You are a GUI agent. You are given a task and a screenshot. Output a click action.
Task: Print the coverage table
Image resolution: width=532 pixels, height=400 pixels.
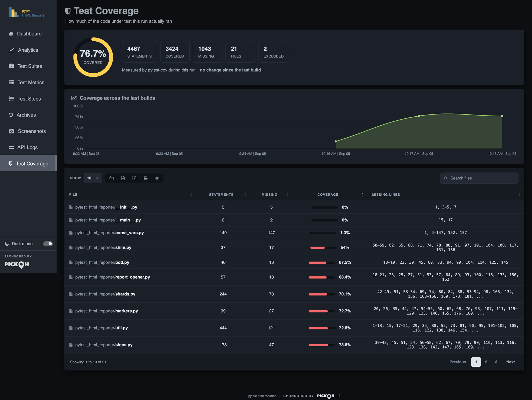pyautogui.click(x=146, y=178)
